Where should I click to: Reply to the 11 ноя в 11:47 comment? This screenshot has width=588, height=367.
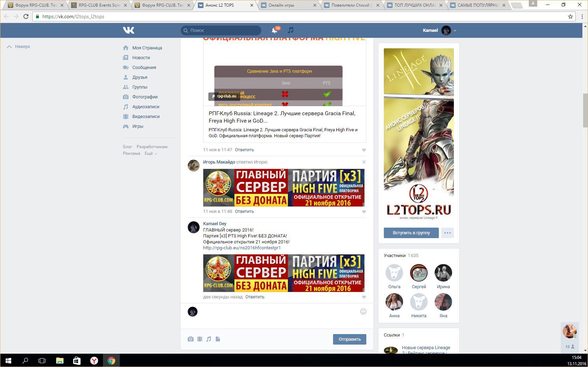pos(244,150)
